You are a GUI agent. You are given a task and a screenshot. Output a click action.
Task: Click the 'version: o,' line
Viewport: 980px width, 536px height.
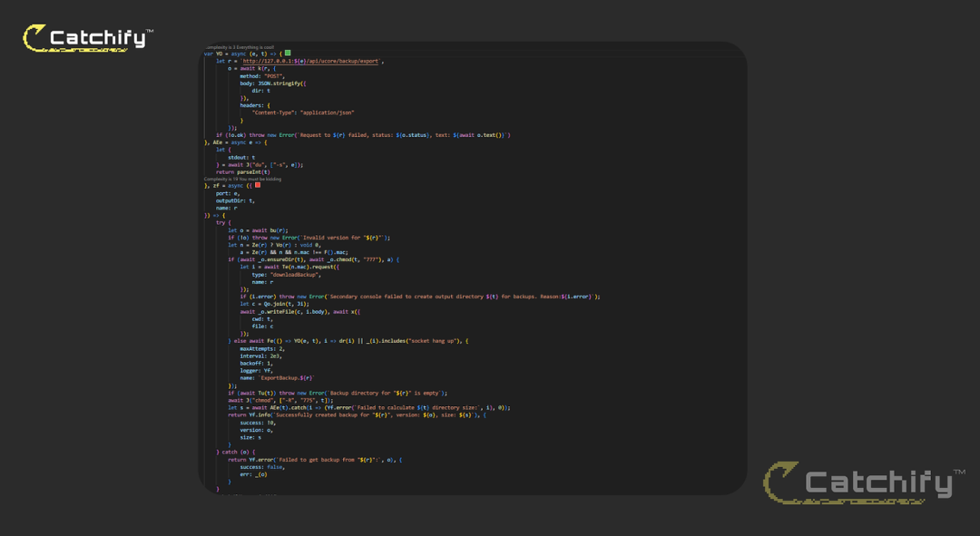coord(256,430)
